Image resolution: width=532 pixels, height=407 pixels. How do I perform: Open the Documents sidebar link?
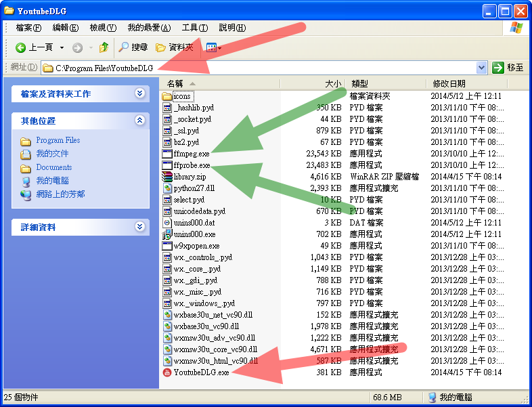coord(54,167)
